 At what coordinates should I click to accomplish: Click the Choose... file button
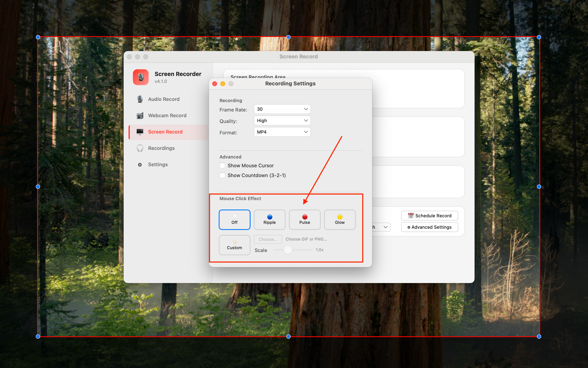click(x=268, y=239)
